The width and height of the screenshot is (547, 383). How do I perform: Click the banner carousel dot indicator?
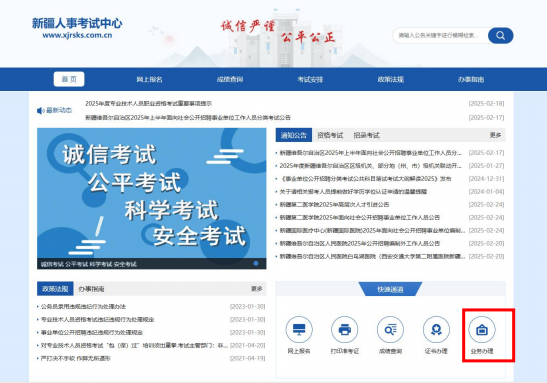[256, 263]
